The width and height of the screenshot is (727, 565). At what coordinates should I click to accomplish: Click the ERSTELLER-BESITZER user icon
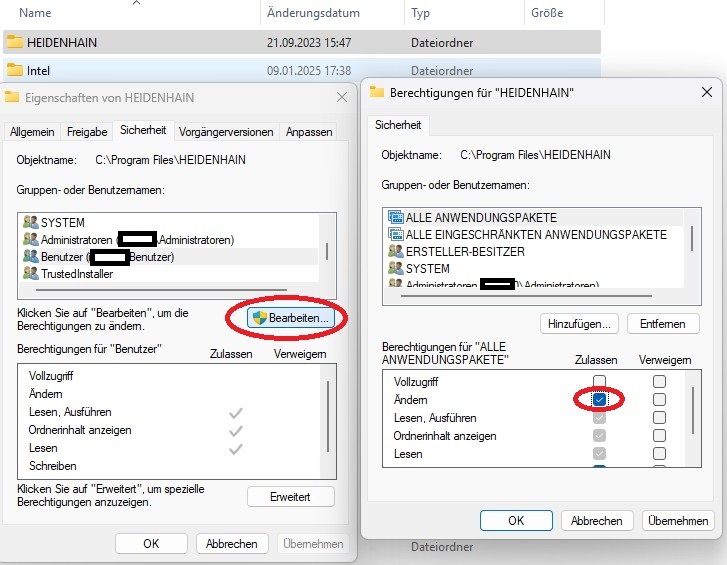(395, 251)
